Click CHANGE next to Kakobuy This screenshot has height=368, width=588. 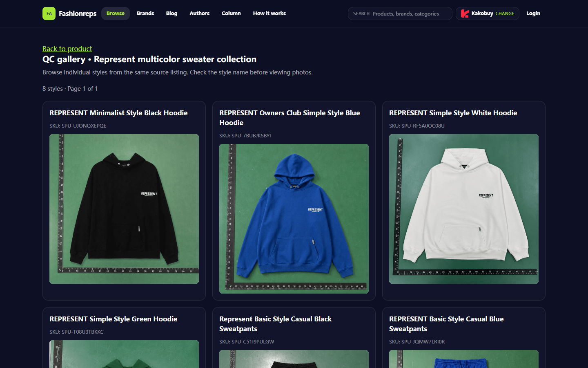coord(505,13)
